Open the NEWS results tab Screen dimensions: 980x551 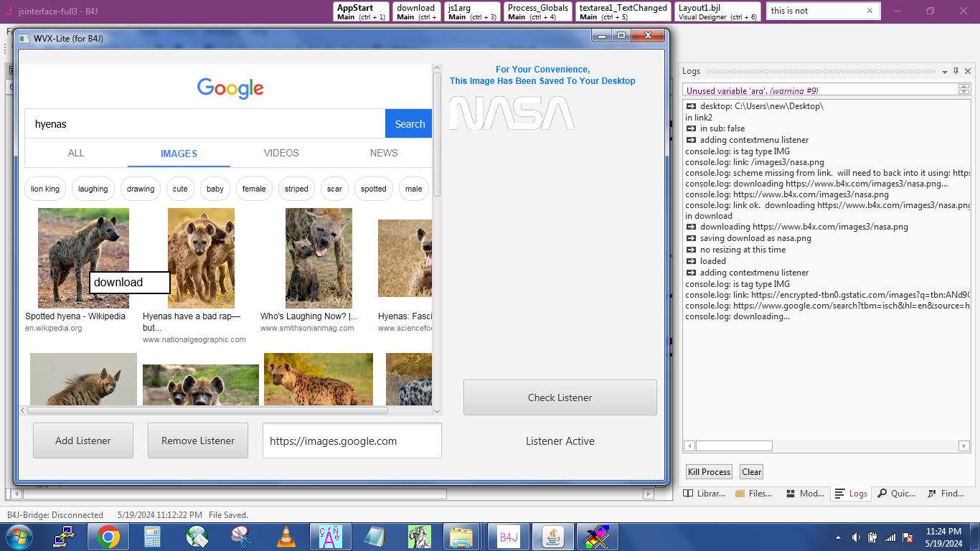pos(384,153)
